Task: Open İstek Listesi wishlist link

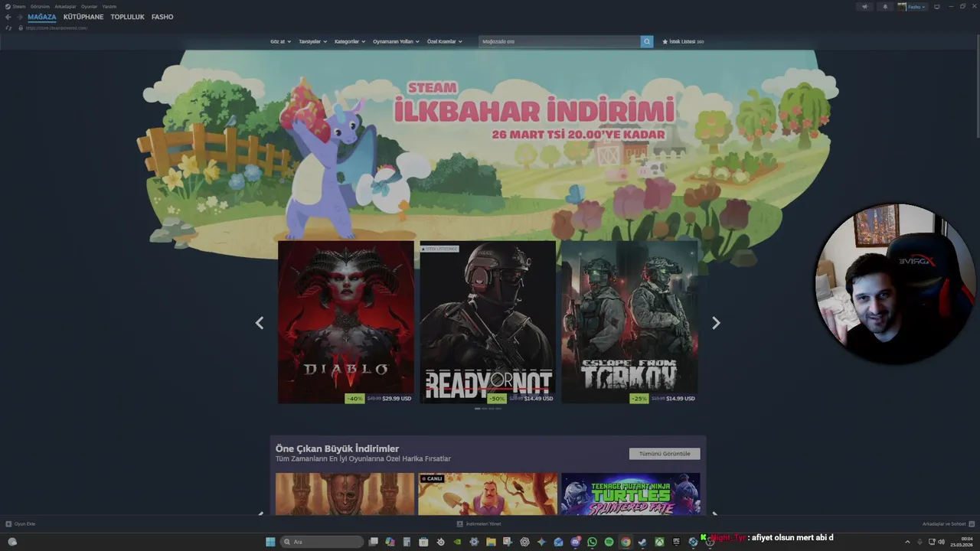Action: [x=684, y=41]
